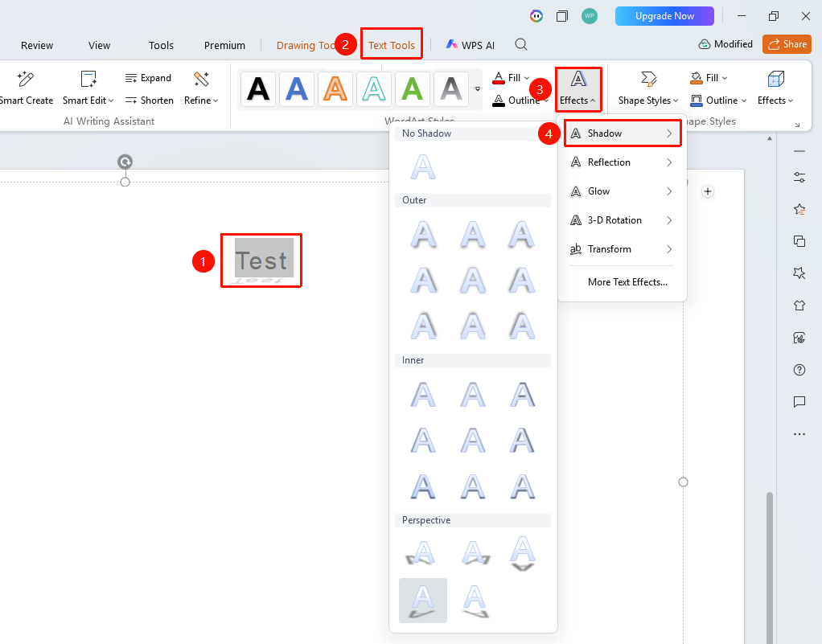Screen dimensions: 822x644
Task: Select the black WordArt style preset
Action: [x=258, y=89]
